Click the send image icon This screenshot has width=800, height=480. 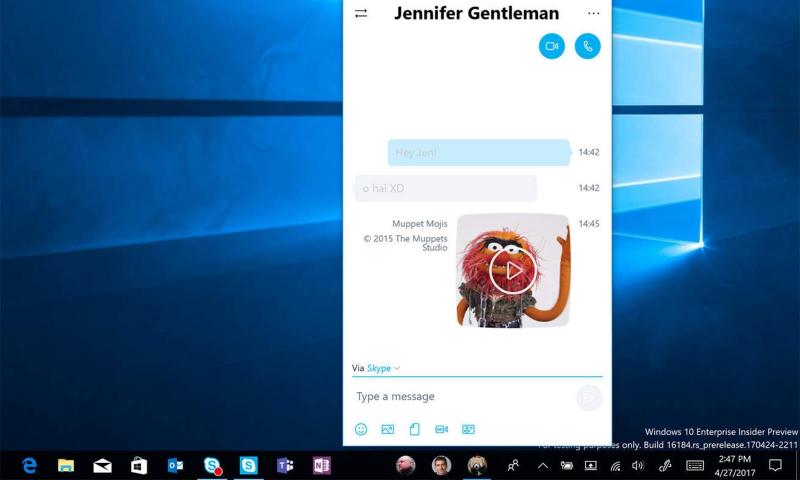tap(388, 430)
